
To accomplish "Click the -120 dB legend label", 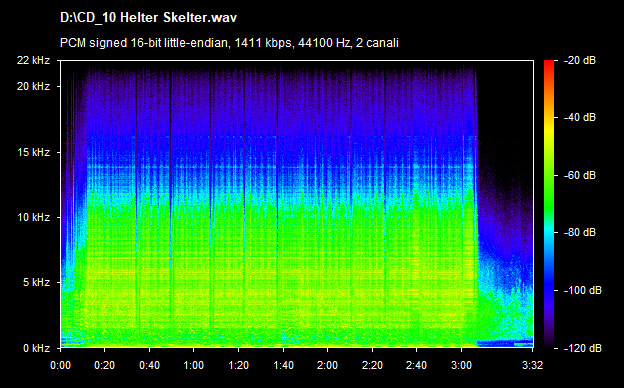I will [x=583, y=349].
